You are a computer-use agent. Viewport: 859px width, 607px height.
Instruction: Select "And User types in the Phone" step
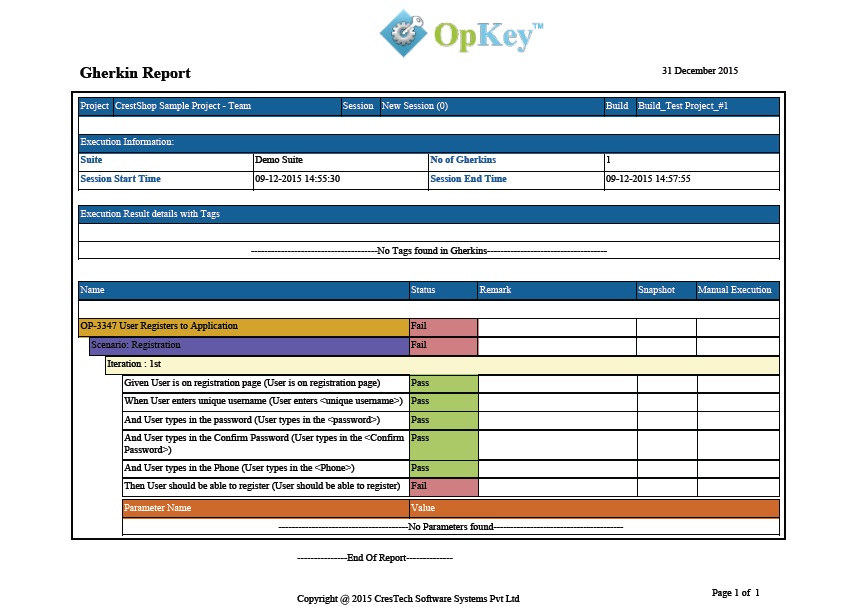click(266, 468)
